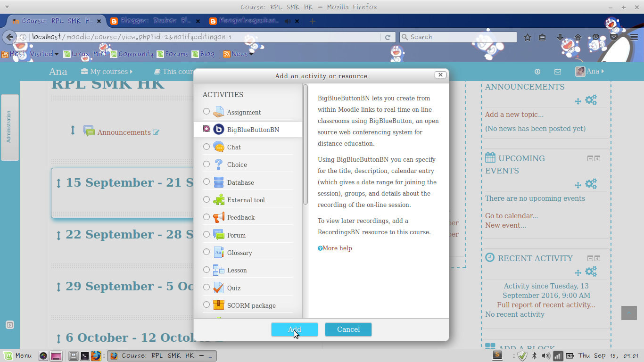Click move handle for 22 September section
The width and height of the screenshot is (644, 362).
click(x=58, y=235)
